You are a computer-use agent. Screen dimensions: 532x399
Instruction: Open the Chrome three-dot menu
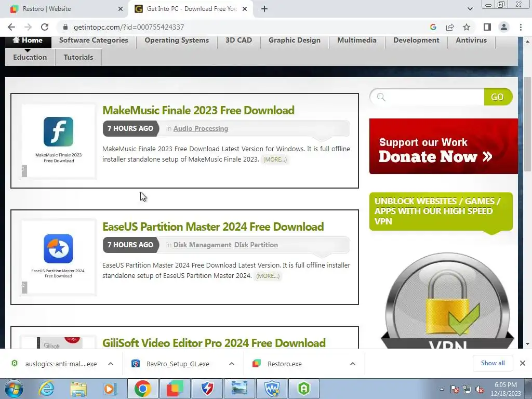pos(521,27)
